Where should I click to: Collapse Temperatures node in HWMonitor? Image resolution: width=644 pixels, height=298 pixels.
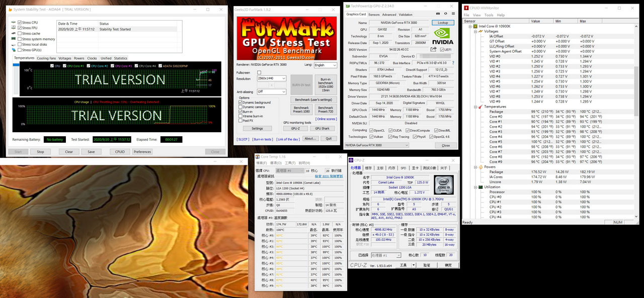[x=475, y=107]
